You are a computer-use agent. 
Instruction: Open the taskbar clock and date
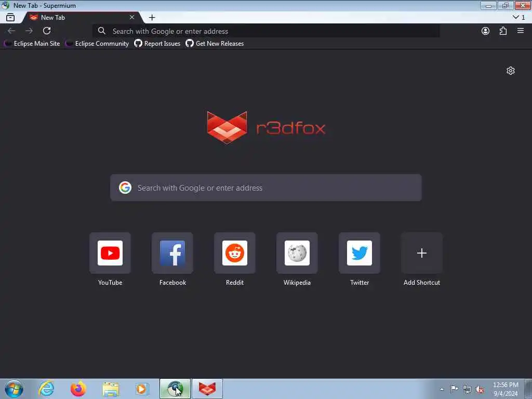tap(506, 389)
